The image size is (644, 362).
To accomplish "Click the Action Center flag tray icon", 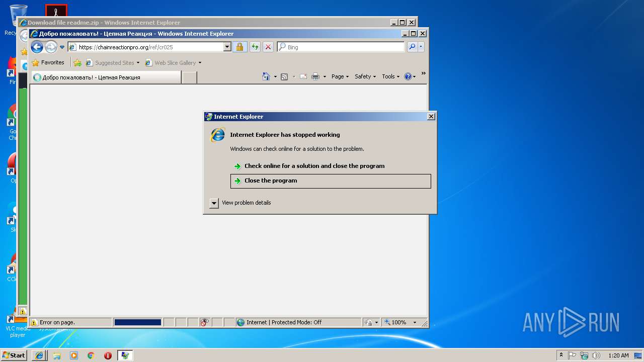I will coord(572,355).
